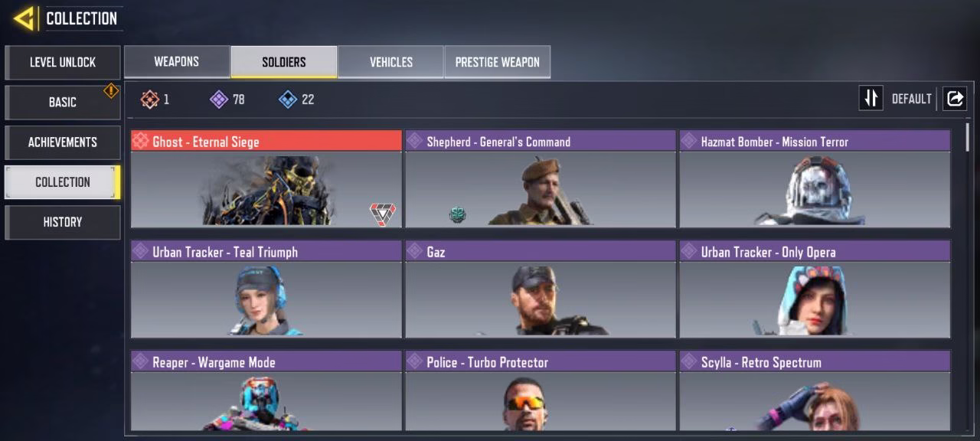Viewport: 980px width, 441px height.
Task: Click the vertical scrollbar on right
Action: point(968,136)
